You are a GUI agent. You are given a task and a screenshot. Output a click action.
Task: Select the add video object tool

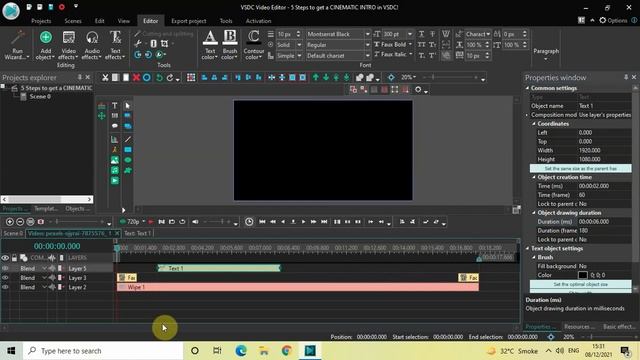(x=115, y=180)
